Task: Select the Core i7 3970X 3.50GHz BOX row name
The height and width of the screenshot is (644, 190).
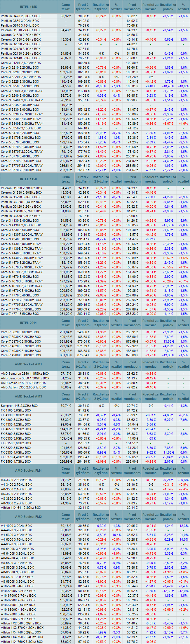Action: point(21,342)
